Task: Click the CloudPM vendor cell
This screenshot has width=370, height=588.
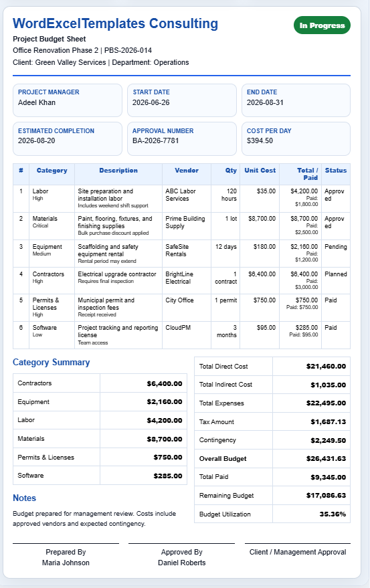Action: tap(187, 335)
